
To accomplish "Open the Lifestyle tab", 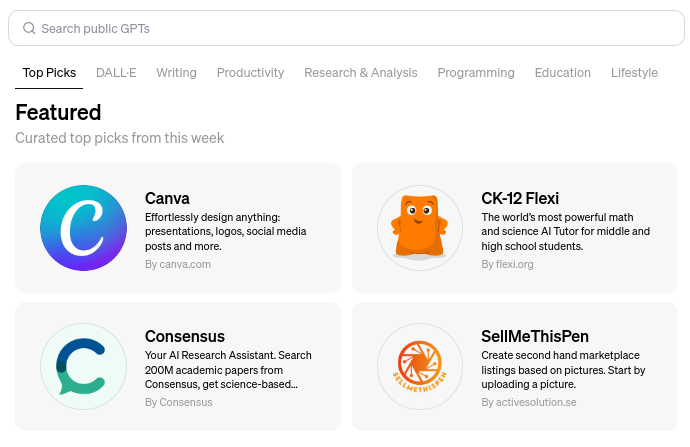I will (634, 73).
